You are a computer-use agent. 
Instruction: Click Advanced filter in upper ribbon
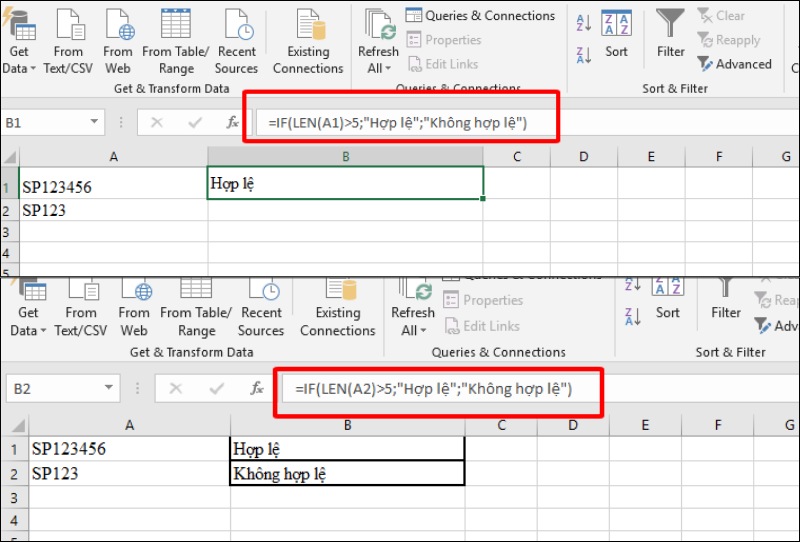[x=735, y=64]
